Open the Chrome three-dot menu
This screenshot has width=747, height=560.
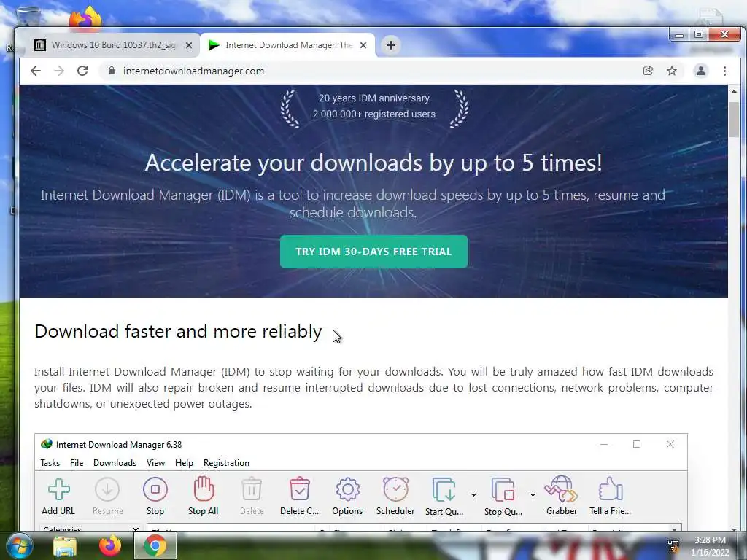pyautogui.click(x=724, y=71)
